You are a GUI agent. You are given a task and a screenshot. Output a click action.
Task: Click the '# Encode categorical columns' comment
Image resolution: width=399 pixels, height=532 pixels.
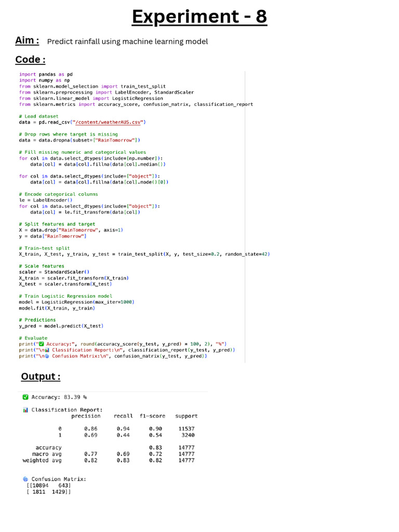[x=58, y=194]
